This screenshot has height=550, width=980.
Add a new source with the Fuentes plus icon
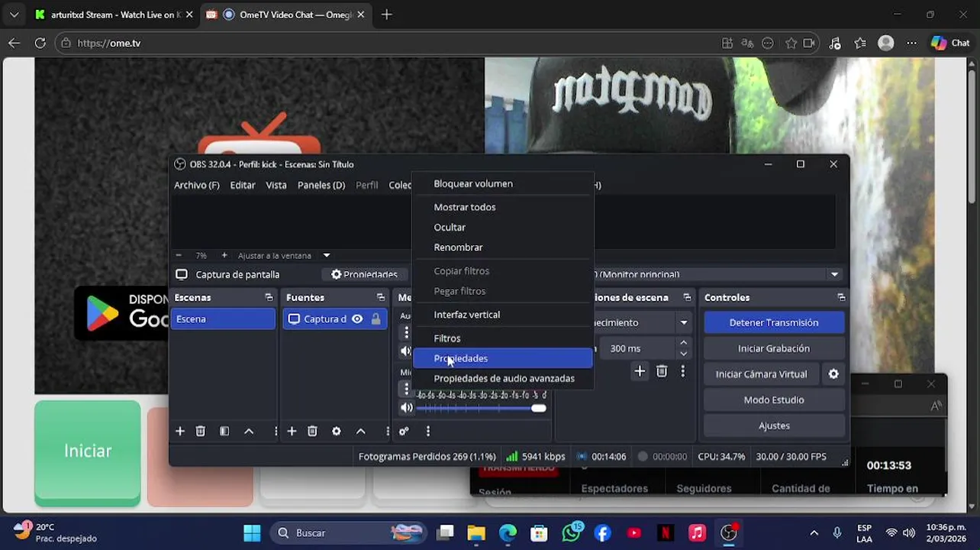[x=292, y=432]
